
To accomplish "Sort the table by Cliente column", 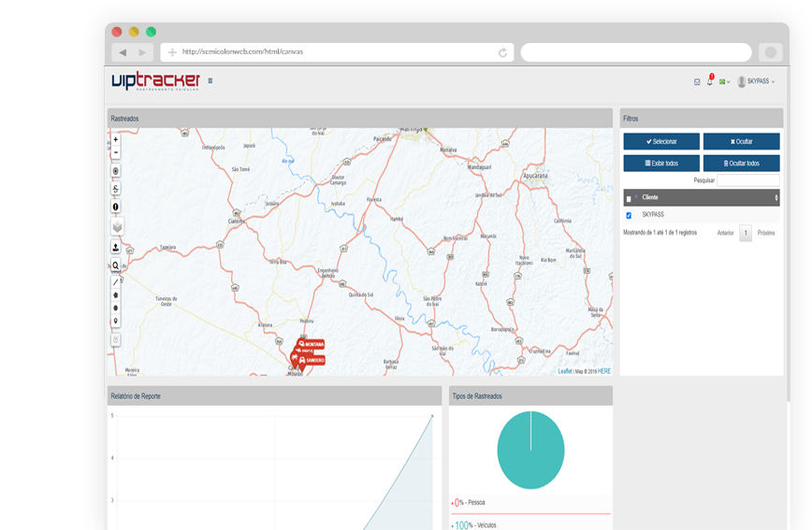I will tap(776, 197).
